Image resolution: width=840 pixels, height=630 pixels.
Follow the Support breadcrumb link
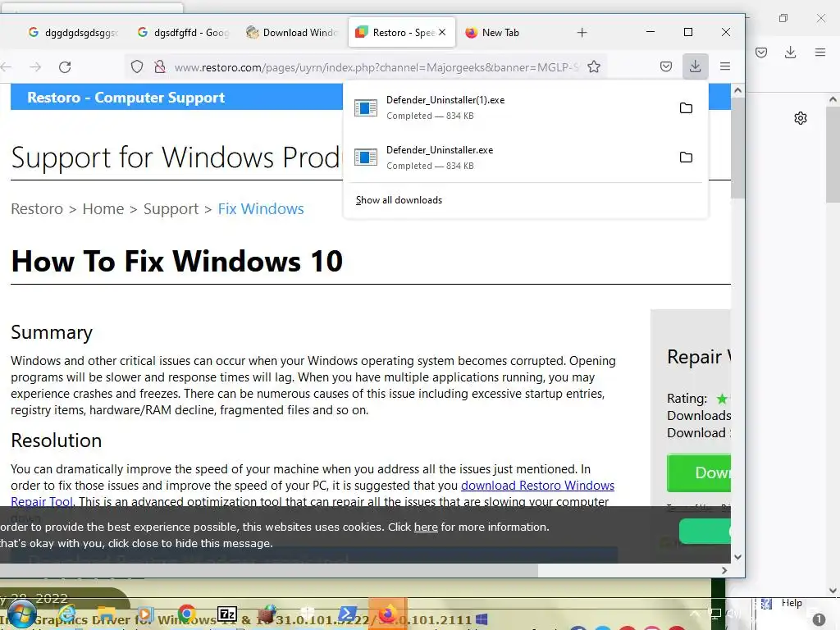(171, 209)
